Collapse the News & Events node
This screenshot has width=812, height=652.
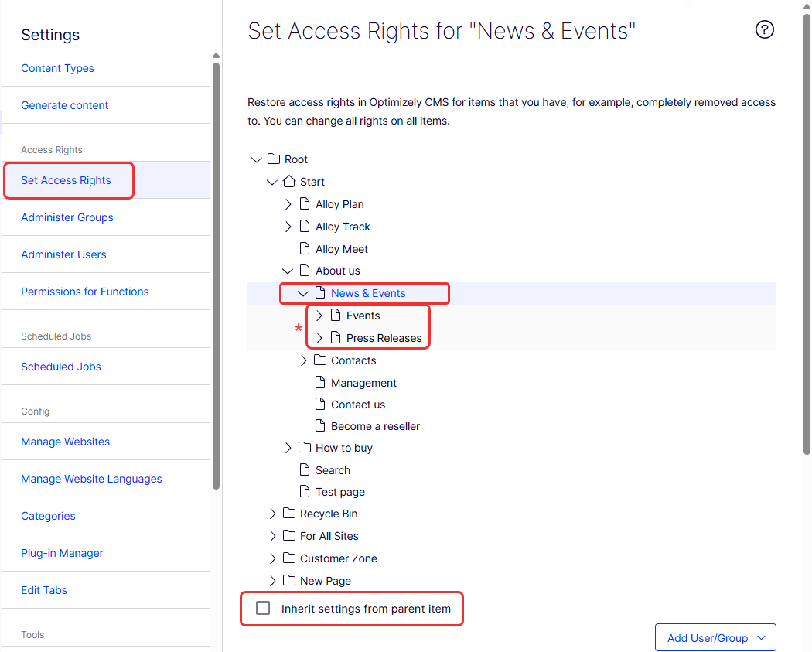pyautogui.click(x=303, y=293)
